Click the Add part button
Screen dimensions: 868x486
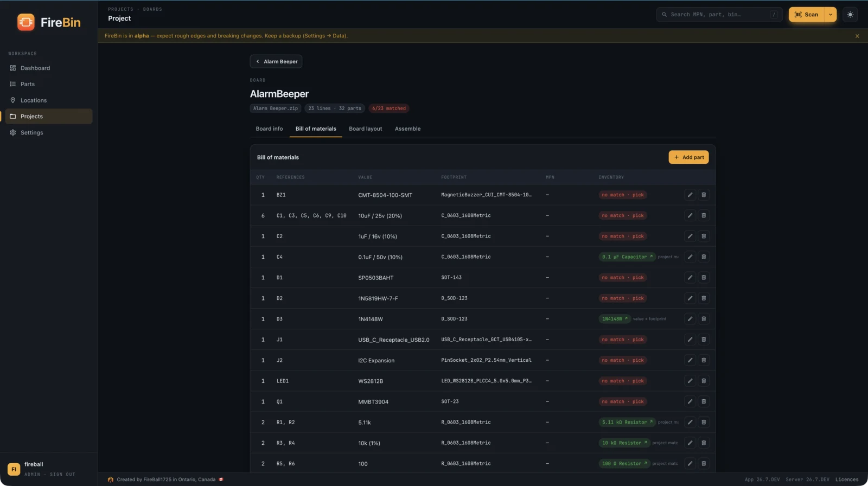pos(688,157)
